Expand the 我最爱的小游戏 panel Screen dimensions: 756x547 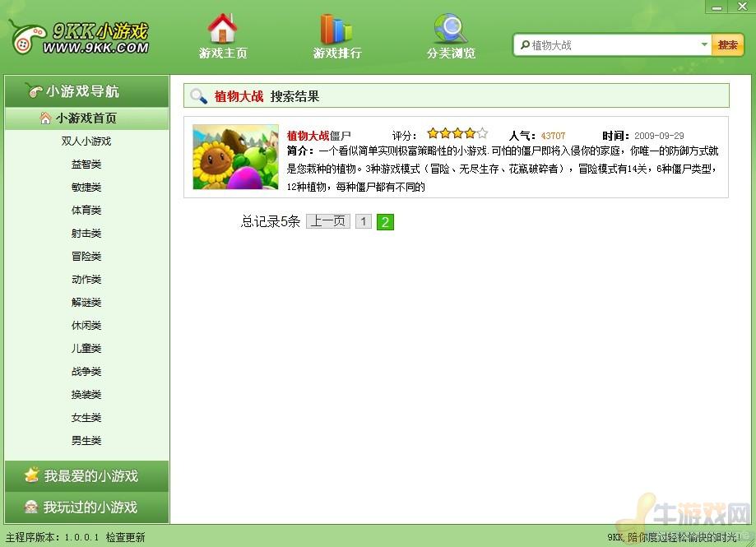click(86, 475)
